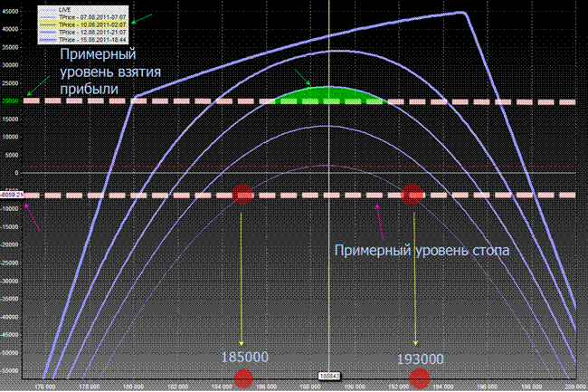Click the 196 000 X-axis label

tap(487, 387)
